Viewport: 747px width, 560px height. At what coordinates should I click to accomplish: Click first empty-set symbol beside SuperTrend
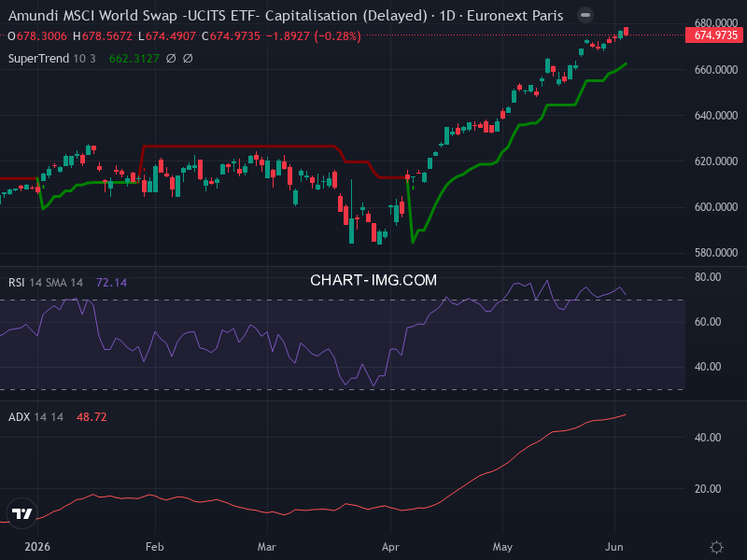click(171, 59)
